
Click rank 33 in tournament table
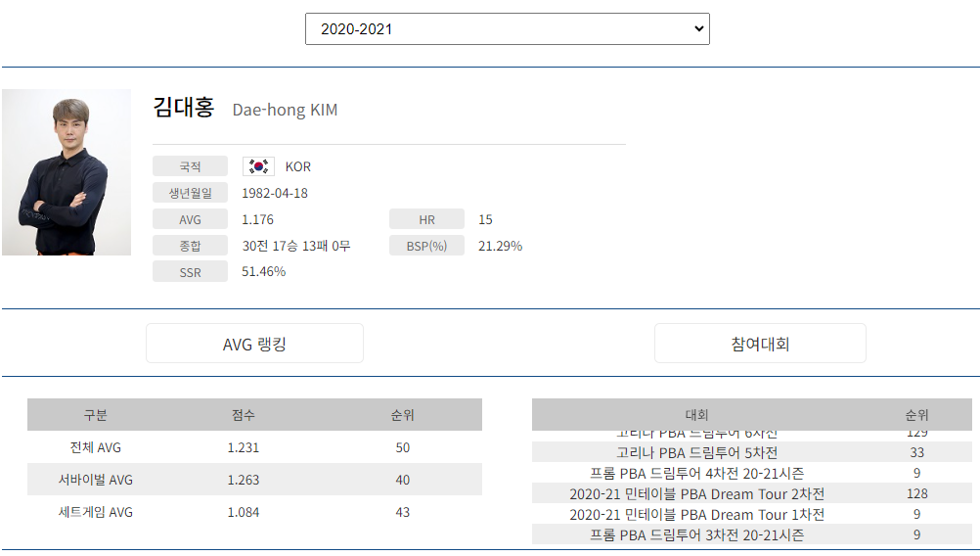916,452
